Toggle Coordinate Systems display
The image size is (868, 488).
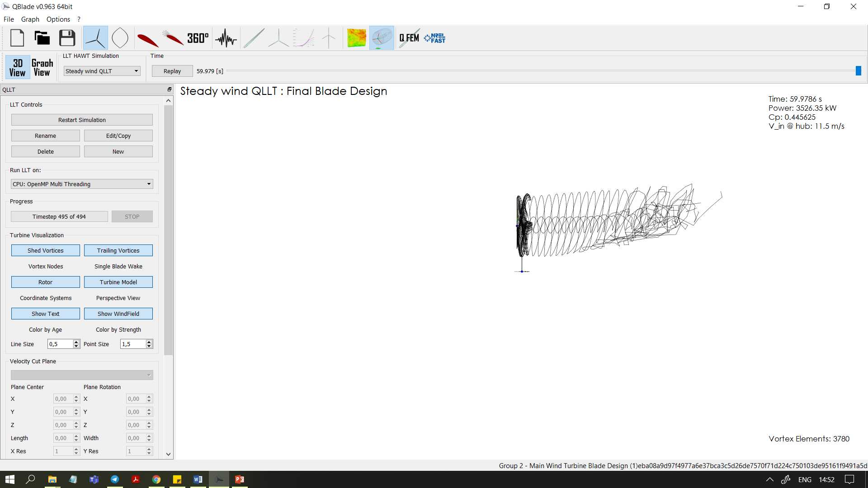[46, 298]
